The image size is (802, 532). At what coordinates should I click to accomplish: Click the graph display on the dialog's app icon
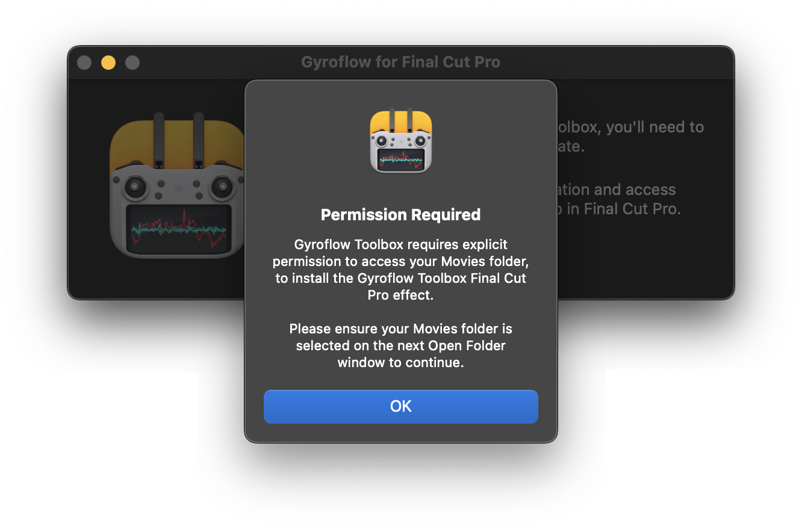tap(400, 159)
